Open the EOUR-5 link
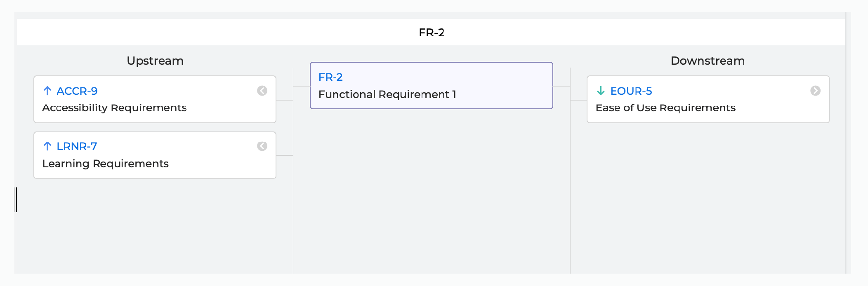This screenshot has height=286, width=868. click(631, 91)
